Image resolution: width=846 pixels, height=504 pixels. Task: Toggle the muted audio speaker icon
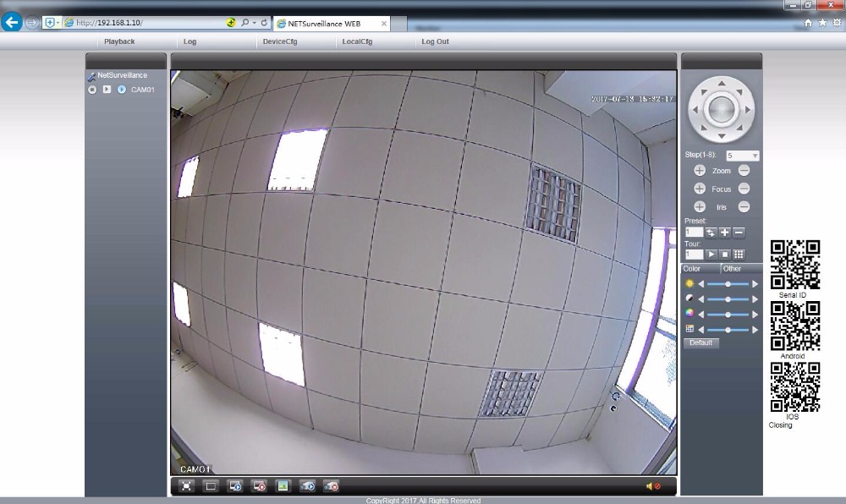point(653,486)
